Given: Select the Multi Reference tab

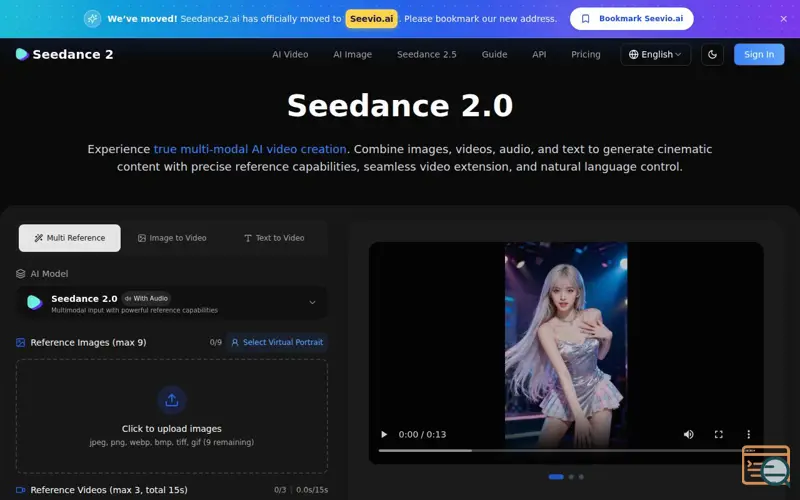Looking at the screenshot, I should 70,238.
